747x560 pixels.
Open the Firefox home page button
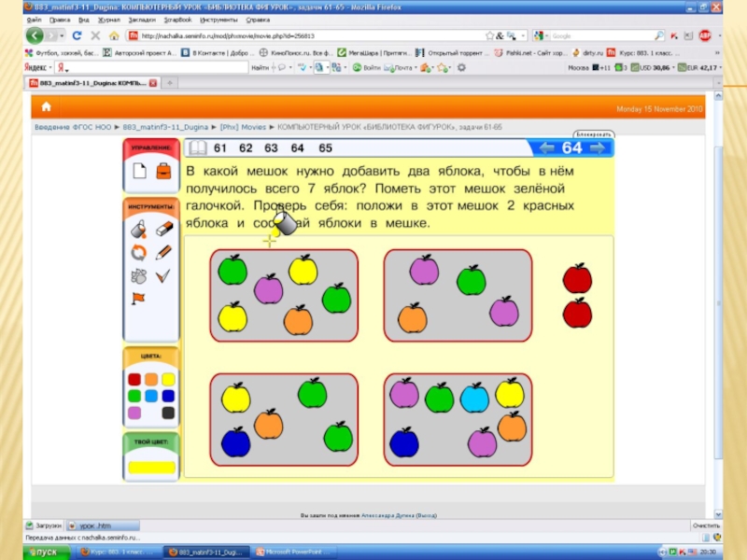click(114, 35)
